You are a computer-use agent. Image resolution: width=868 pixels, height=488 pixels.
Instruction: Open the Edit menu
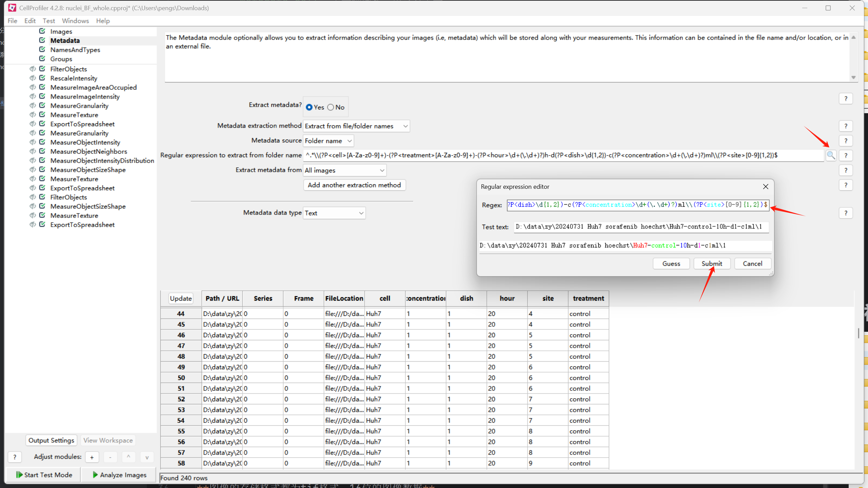[x=30, y=21]
